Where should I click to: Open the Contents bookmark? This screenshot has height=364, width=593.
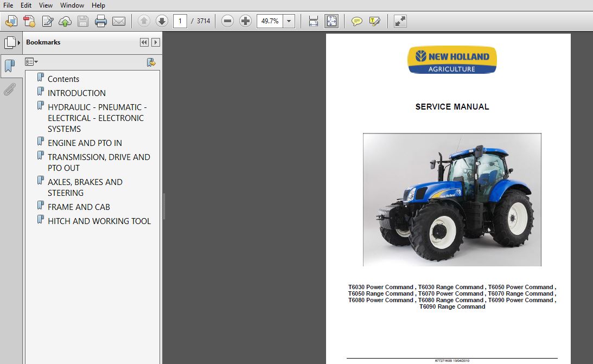(63, 79)
